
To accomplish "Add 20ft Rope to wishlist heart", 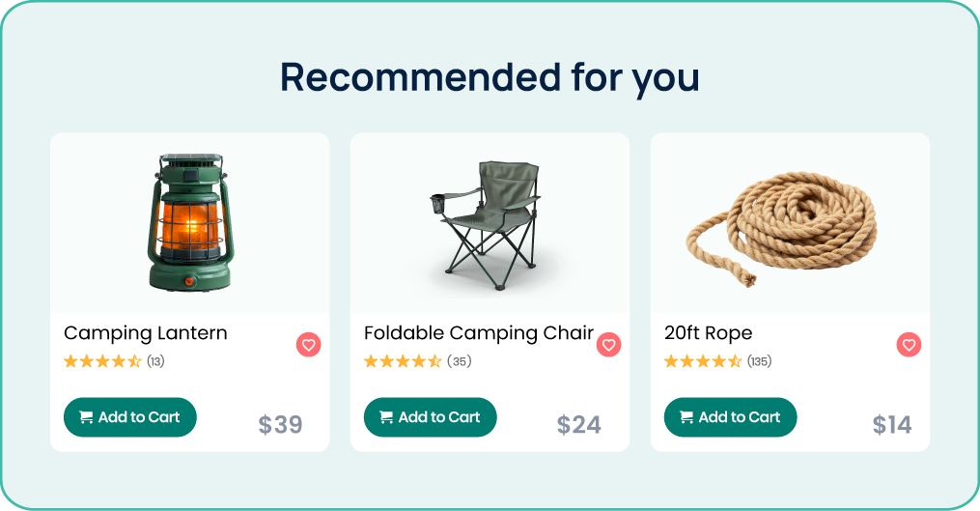I will pyautogui.click(x=909, y=345).
